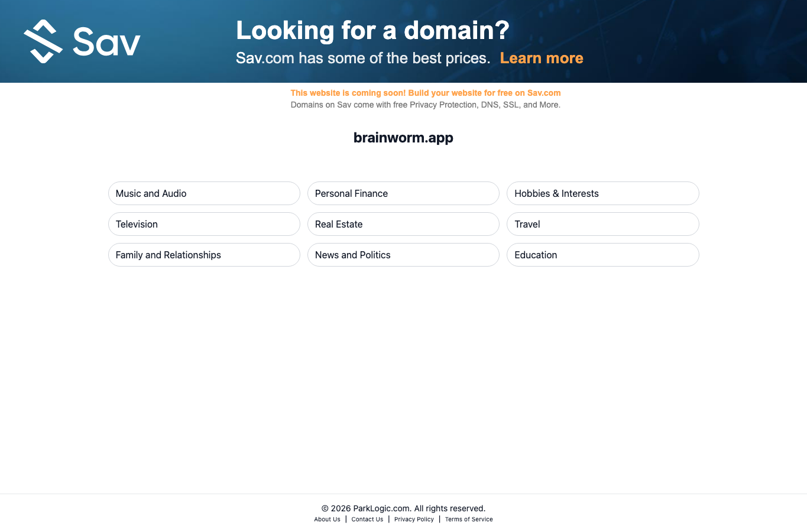Open the Contact Us footer link

(x=367, y=520)
